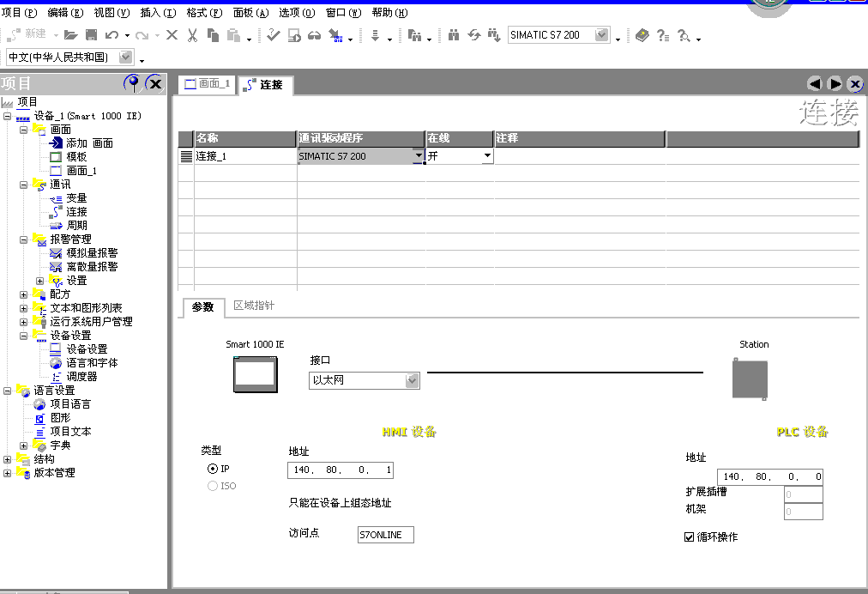Click the gray Station PLC image

pyautogui.click(x=750, y=379)
